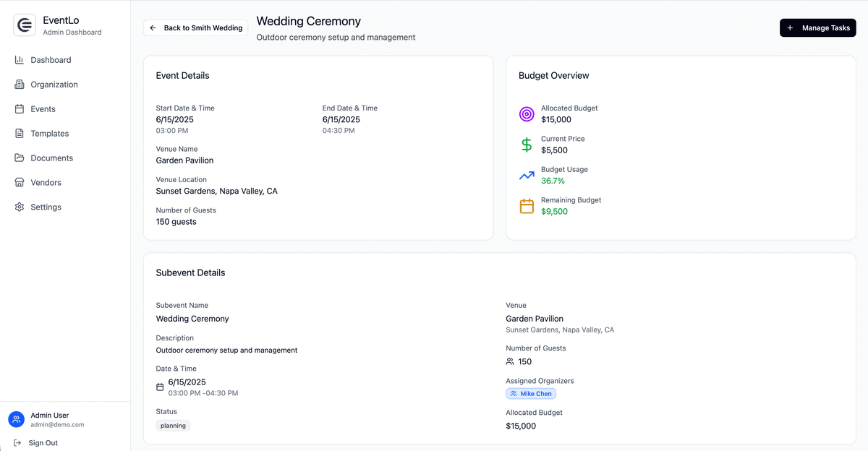This screenshot has width=868, height=451.
Task: Click the calendar icon beside 6/15/2025
Action: tap(159, 387)
